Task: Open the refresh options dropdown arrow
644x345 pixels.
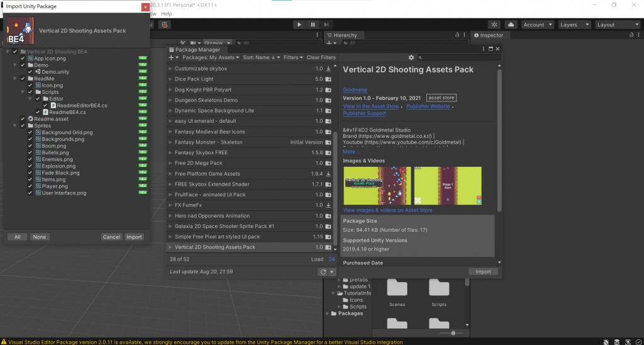Action: [x=332, y=272]
